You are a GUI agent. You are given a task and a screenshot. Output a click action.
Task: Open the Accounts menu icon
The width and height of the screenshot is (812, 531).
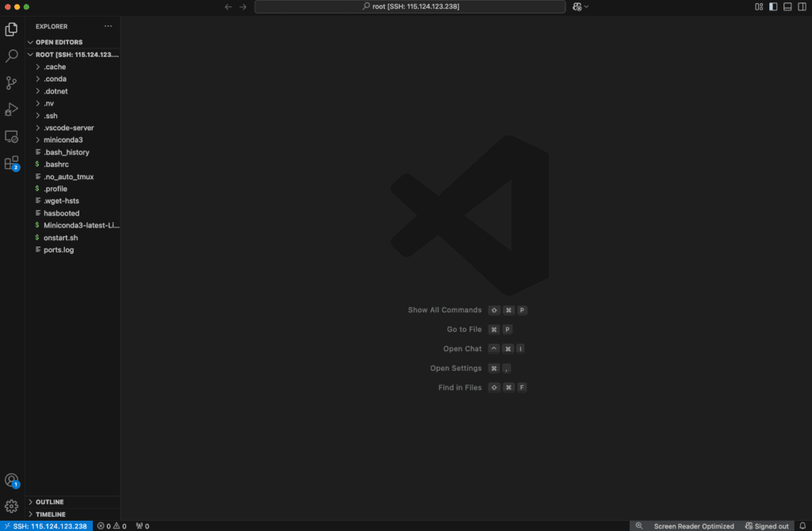[x=11, y=480]
